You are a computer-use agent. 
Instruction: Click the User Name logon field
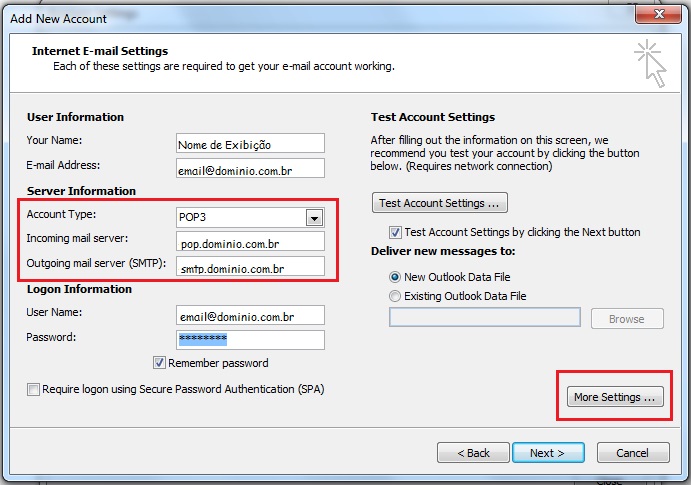(x=250, y=315)
